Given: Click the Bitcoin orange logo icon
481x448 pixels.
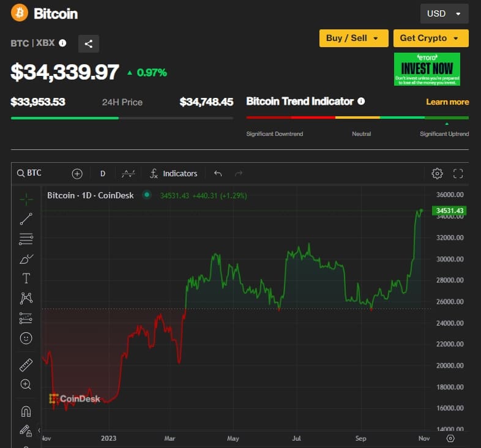Looking at the screenshot, I should click(x=20, y=13).
